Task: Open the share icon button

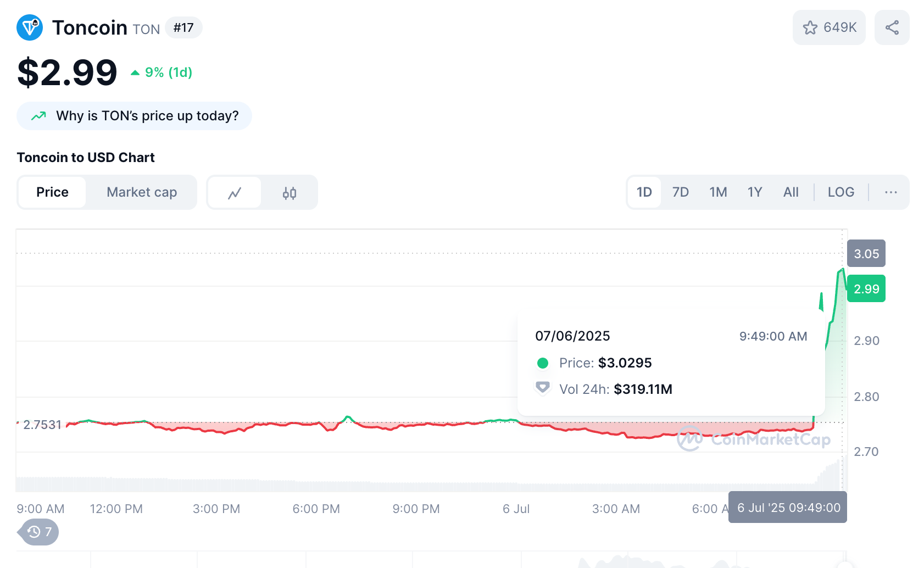Action: (892, 27)
